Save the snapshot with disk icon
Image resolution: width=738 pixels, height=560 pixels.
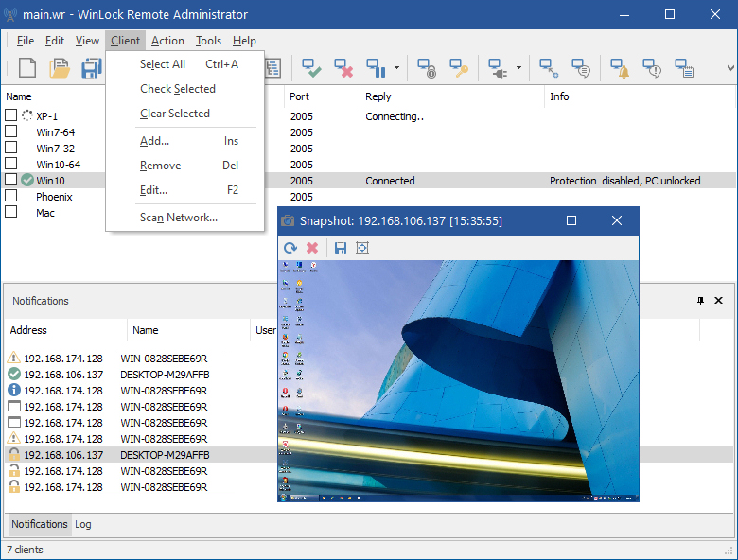(341, 248)
